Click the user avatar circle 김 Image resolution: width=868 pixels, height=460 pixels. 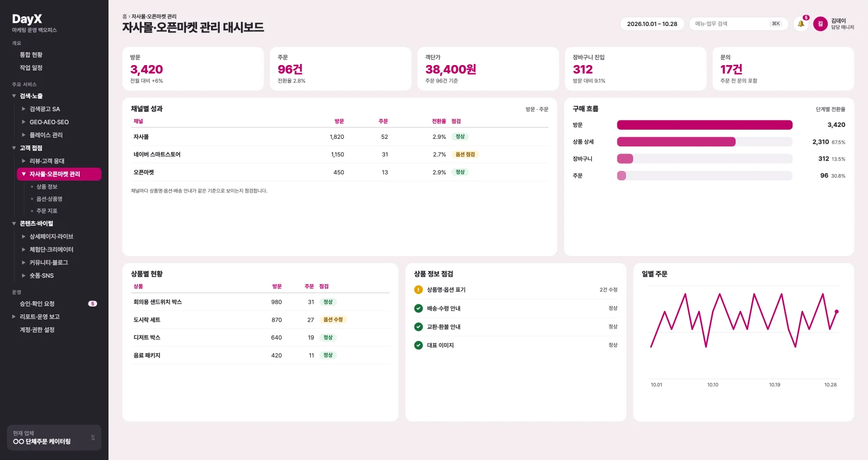[820, 24]
